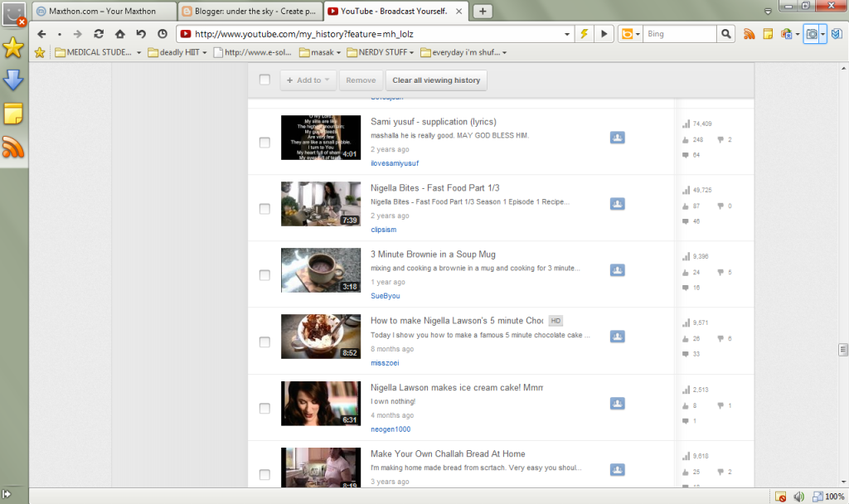Open the home page icon
849x504 pixels.
point(119,34)
